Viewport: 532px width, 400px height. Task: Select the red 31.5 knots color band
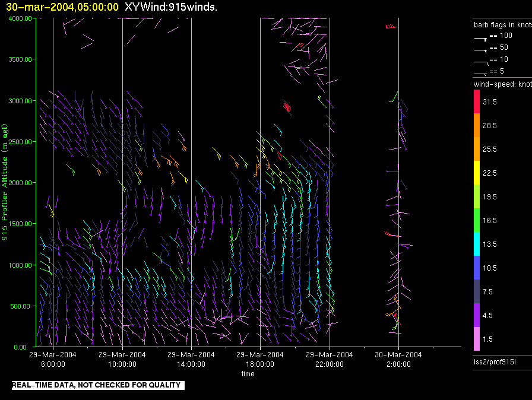point(477,101)
